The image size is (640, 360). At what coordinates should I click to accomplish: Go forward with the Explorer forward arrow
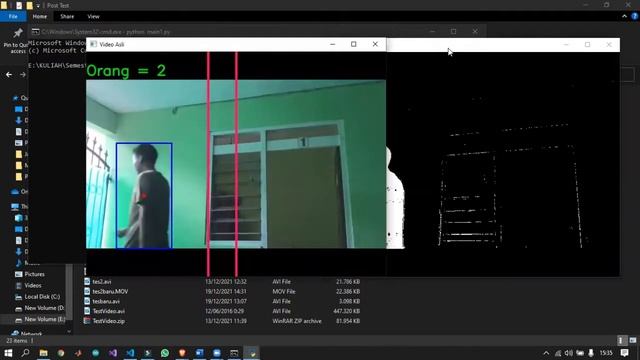[23, 75]
